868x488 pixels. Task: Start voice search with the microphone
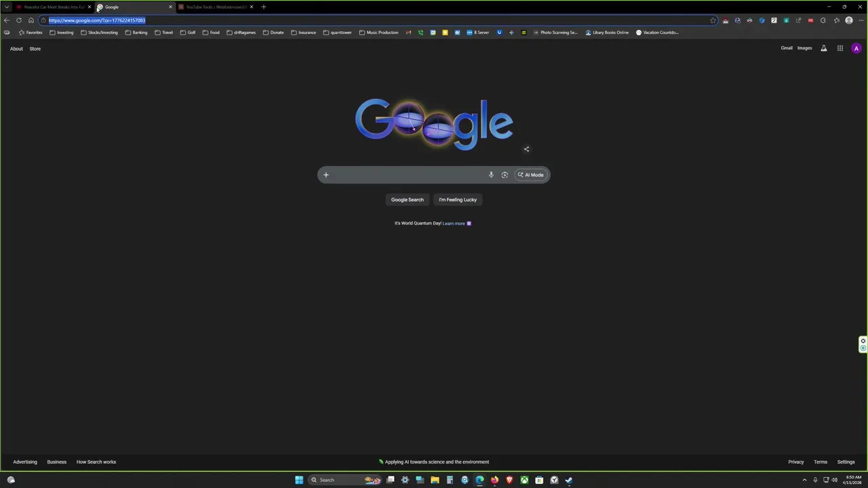[491, 175]
